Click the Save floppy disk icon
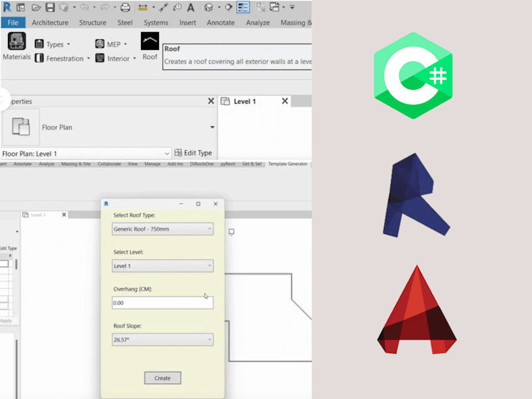This screenshot has height=399, width=532. 50,7
